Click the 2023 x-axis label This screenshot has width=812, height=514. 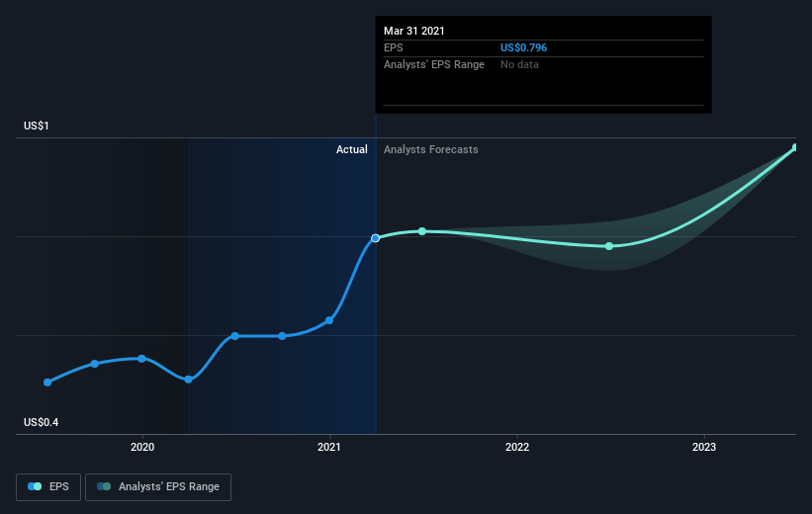[704, 447]
